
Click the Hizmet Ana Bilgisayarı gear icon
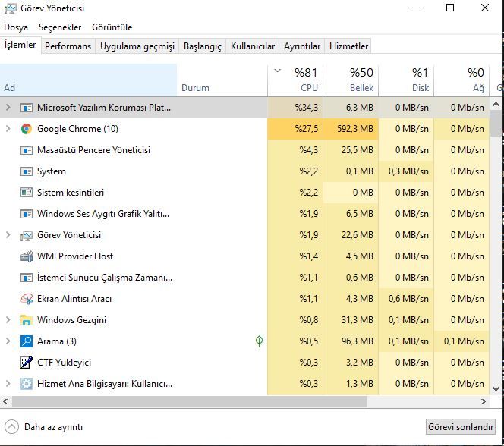pyautogui.click(x=27, y=384)
